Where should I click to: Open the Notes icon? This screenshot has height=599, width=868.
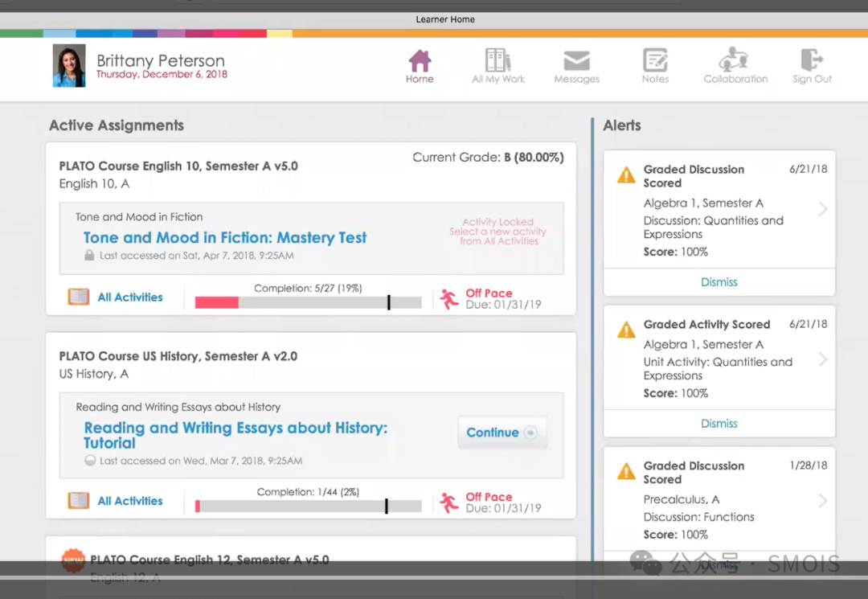(x=655, y=61)
